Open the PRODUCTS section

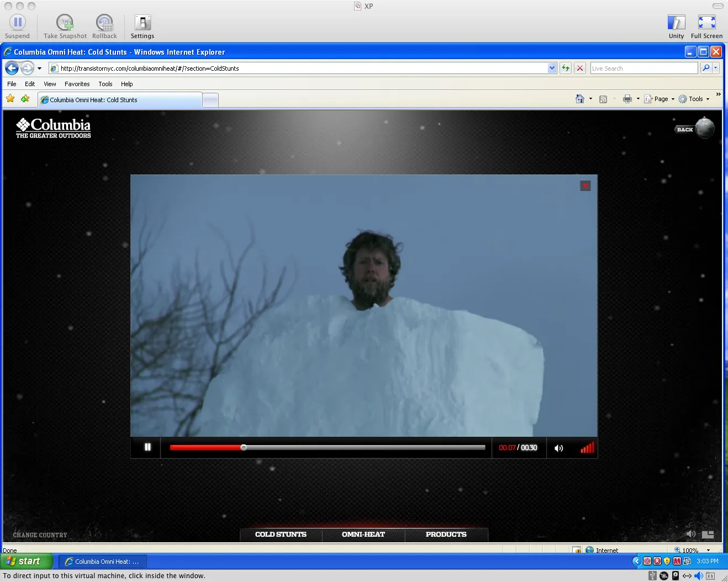[x=446, y=535]
